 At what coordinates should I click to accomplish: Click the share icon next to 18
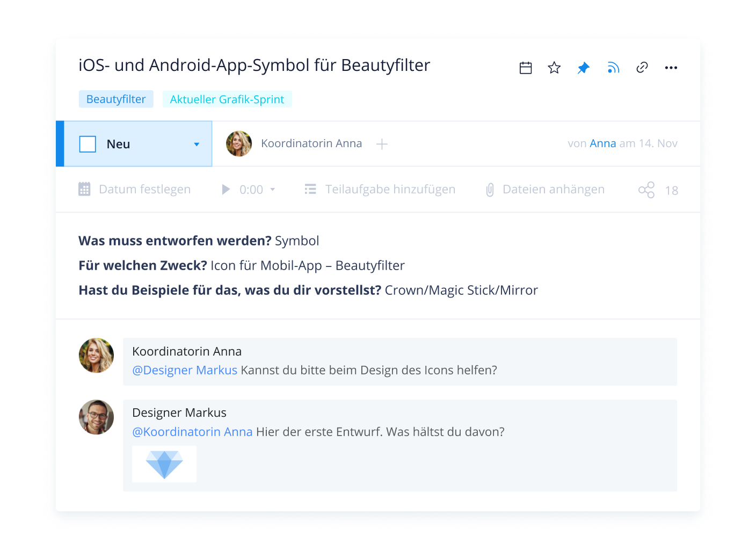click(646, 190)
